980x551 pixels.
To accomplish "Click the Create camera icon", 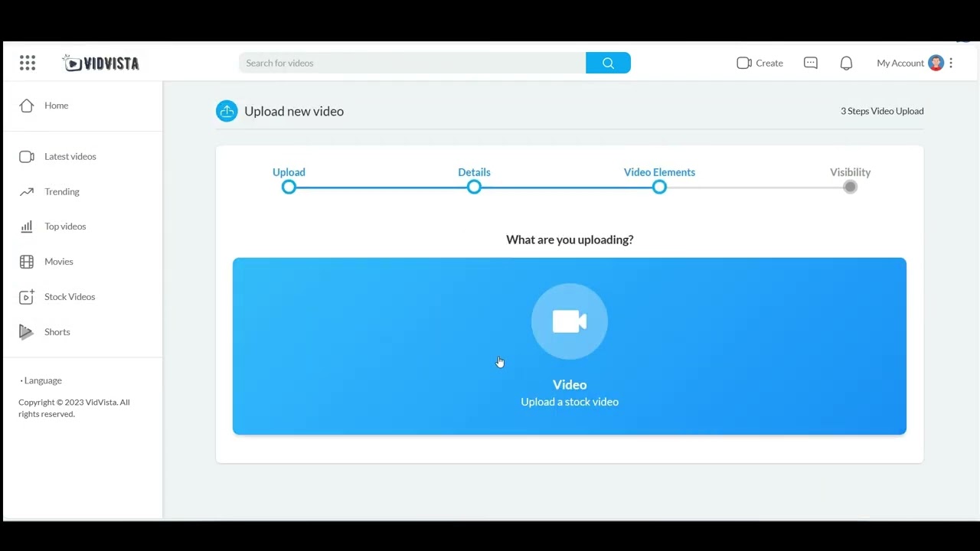I will pos(744,63).
